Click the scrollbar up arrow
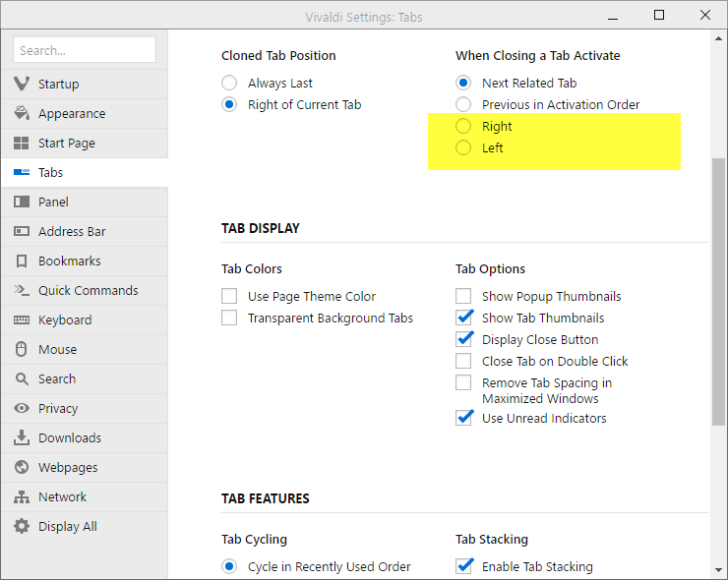This screenshot has width=728, height=580. click(x=719, y=39)
